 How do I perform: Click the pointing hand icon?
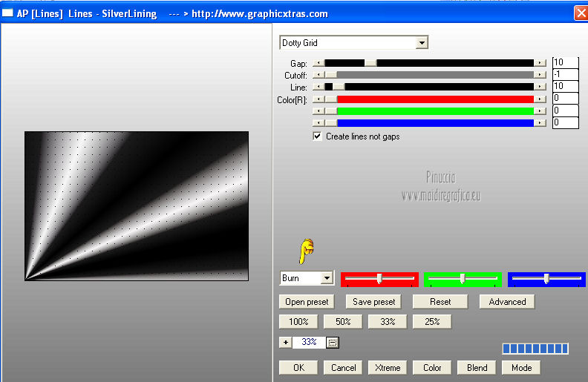click(x=307, y=251)
